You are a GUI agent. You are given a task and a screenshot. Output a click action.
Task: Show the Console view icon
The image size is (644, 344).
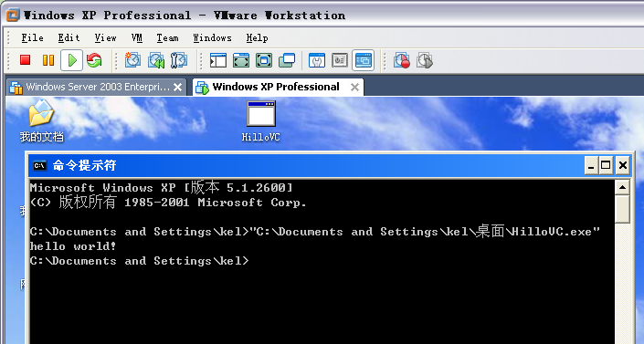pyautogui.click(x=363, y=60)
